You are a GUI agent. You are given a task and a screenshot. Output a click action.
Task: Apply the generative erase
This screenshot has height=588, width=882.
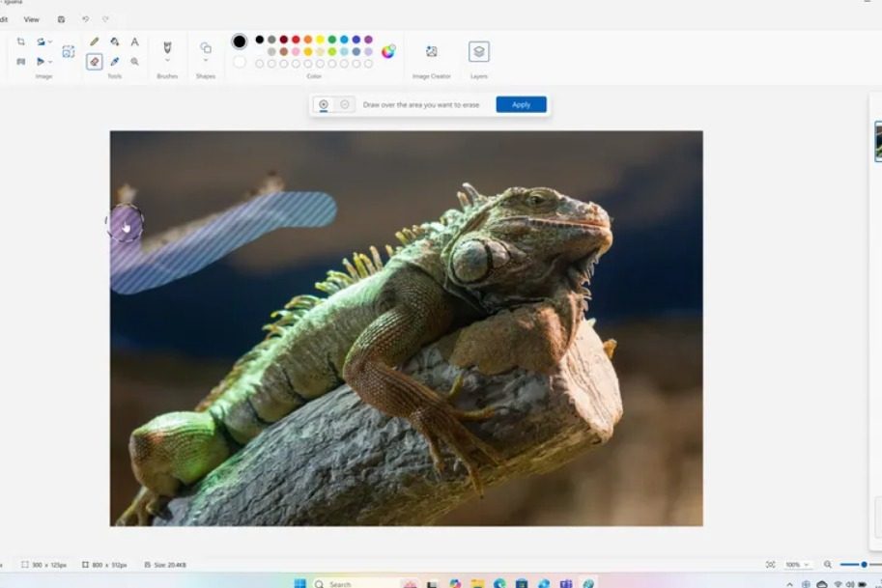(520, 104)
